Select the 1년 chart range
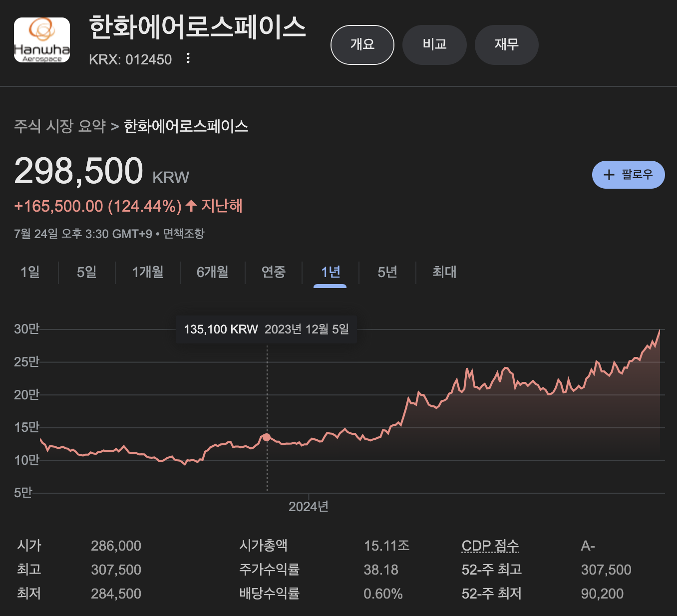The height and width of the screenshot is (616, 677). [x=331, y=272]
